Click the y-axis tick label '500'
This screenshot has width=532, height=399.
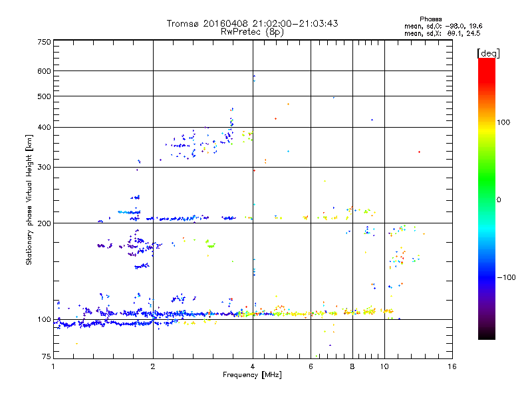pyautogui.click(x=44, y=96)
